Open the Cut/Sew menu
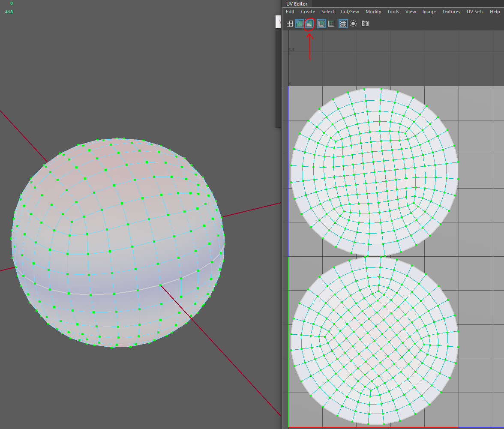This screenshot has width=504, height=429. (x=350, y=12)
